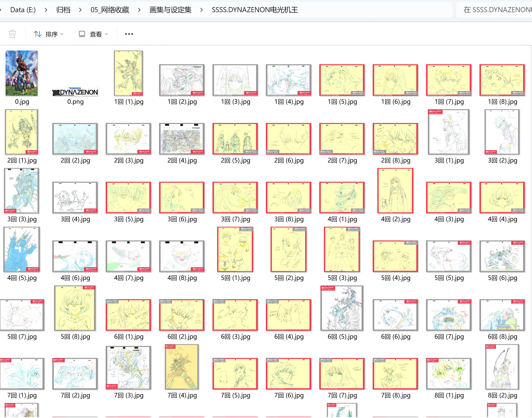Navigate to 画集与设定集 breadcrumb folder

pos(170,10)
